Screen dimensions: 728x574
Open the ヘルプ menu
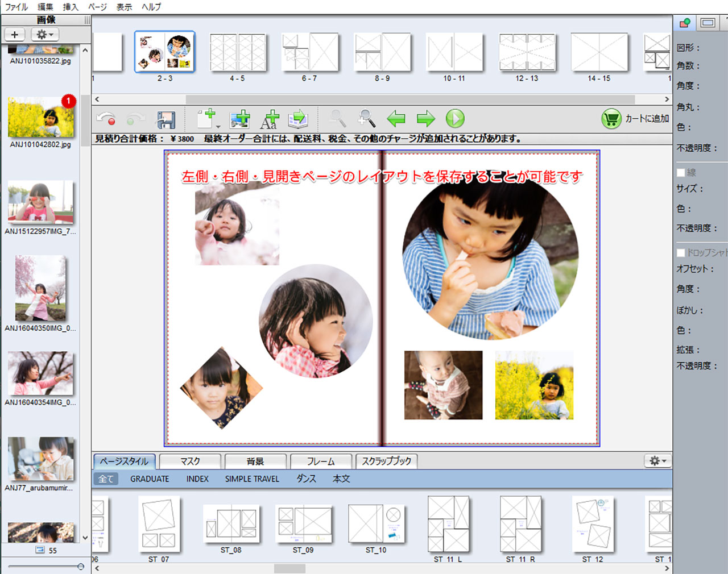coord(151,7)
